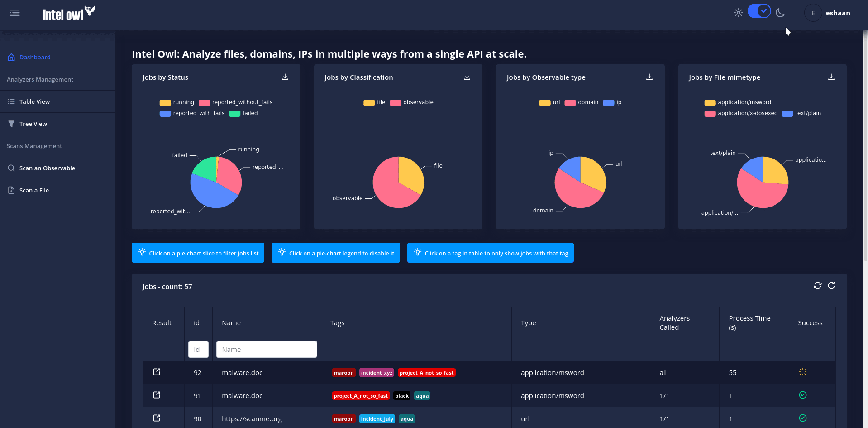Click the https://scanme.org job name

[x=252, y=419]
